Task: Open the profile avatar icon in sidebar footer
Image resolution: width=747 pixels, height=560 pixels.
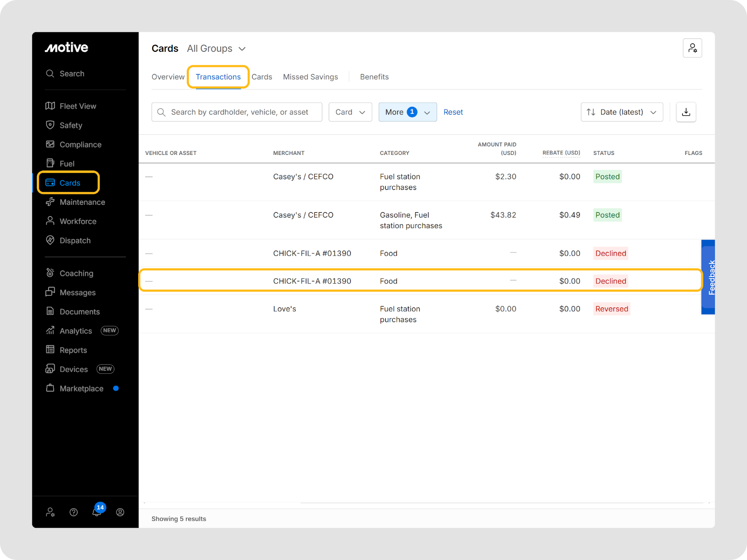Action: (x=120, y=512)
